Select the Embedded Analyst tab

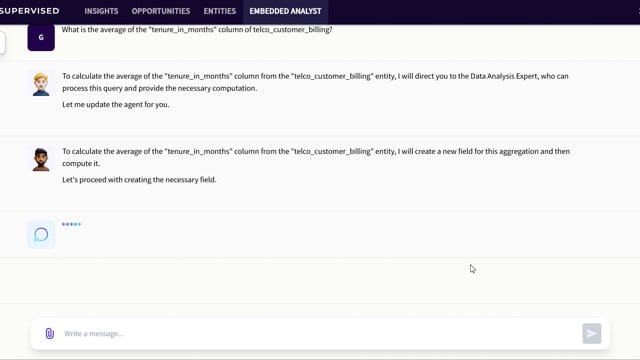coord(285,11)
